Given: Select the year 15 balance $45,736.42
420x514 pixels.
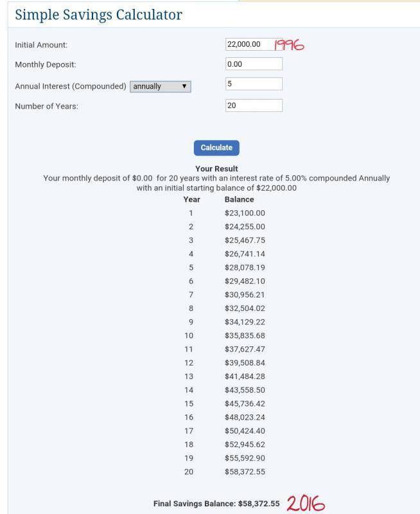Looking at the screenshot, I should (245, 402).
